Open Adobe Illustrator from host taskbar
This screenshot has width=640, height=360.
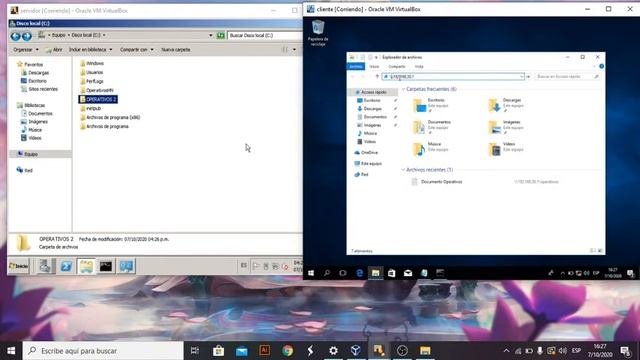pyautogui.click(x=264, y=351)
